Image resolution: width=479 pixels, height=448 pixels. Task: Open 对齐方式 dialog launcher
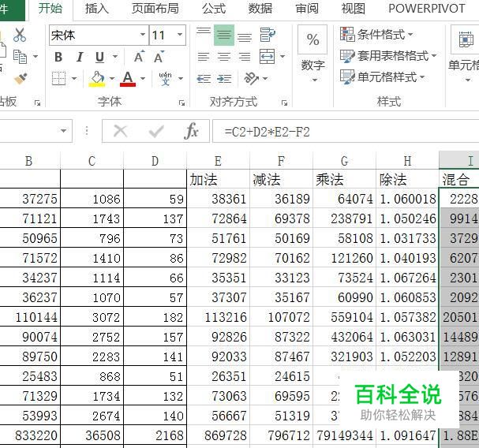(285, 103)
